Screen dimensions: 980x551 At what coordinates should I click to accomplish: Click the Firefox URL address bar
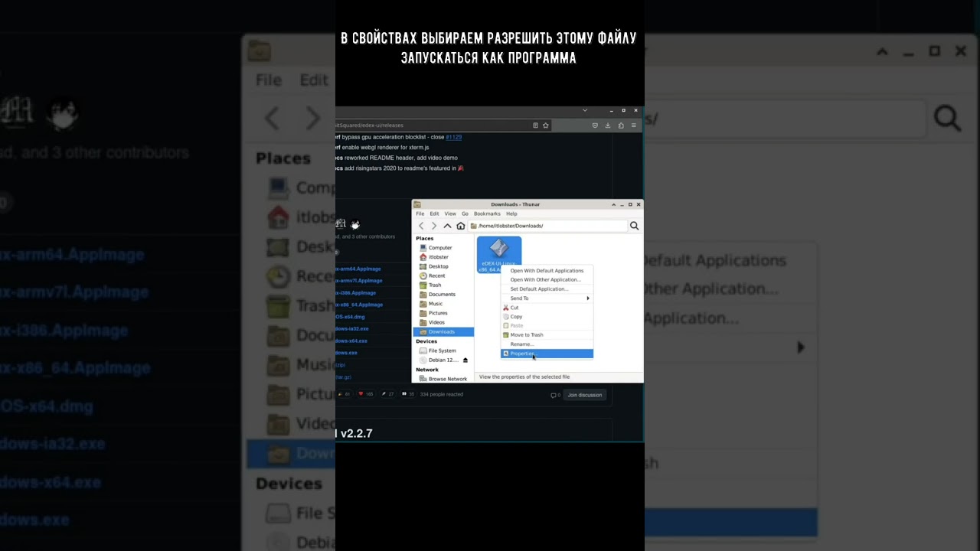click(x=433, y=126)
